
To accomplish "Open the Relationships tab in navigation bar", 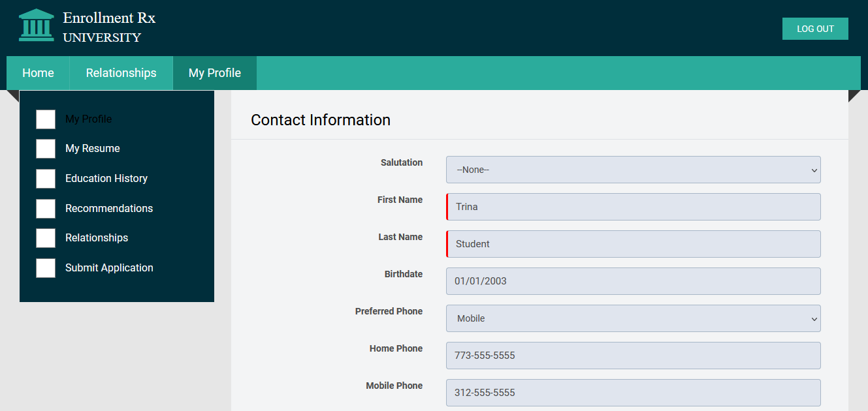I will (x=121, y=73).
